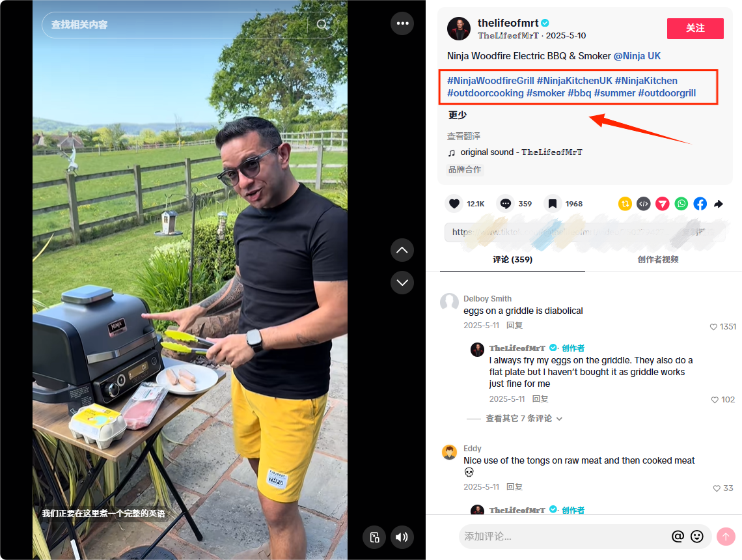Like the video with the heart icon
742x560 pixels.
pyautogui.click(x=455, y=204)
